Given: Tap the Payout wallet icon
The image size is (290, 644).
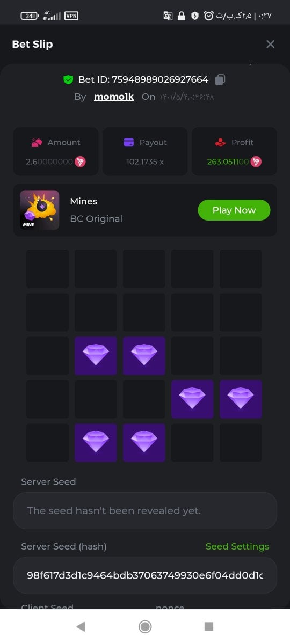Looking at the screenshot, I should [x=129, y=142].
